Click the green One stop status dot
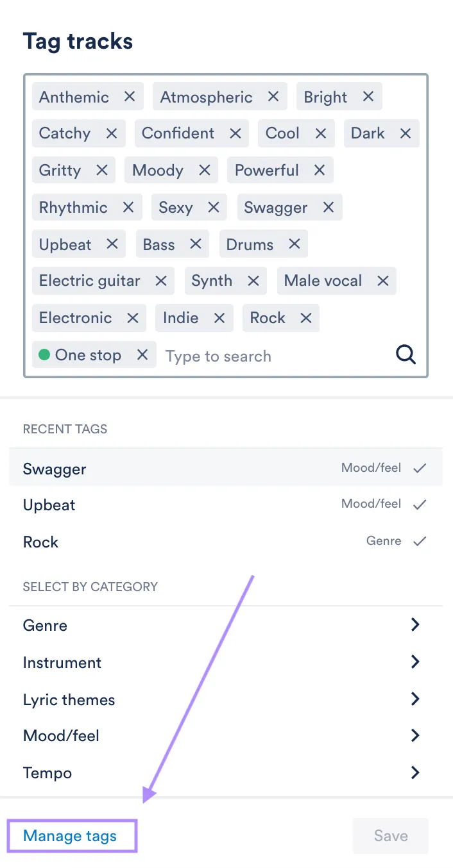Screen dimensions: 453x868 click(x=44, y=355)
